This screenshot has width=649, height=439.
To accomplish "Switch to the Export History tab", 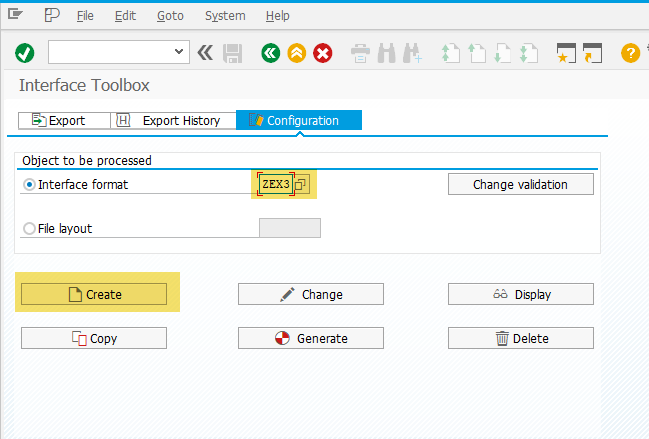I will [173, 120].
